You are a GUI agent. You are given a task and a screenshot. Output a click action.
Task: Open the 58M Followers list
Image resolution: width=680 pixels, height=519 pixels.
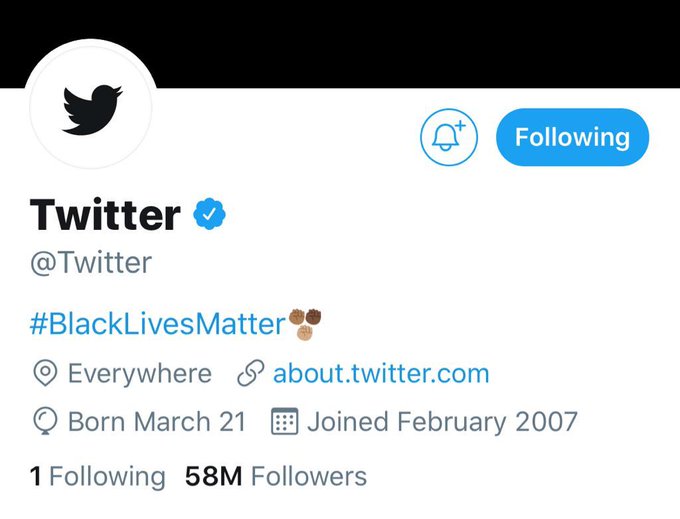[x=276, y=476]
